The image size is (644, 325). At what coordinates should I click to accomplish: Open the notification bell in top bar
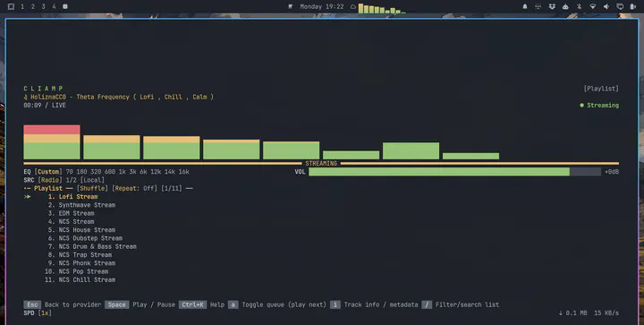pos(525,6)
